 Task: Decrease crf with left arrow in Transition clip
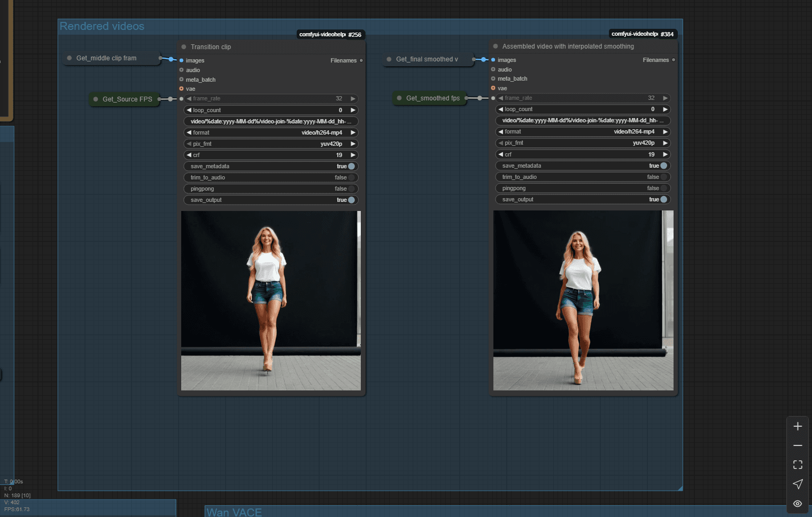(x=189, y=155)
